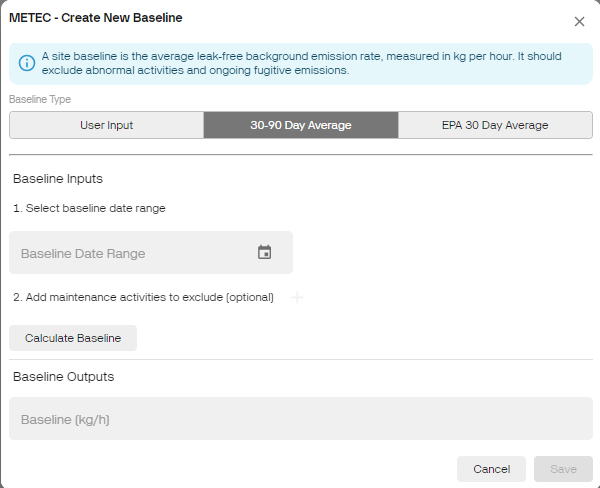600x488 pixels.
Task: Click the Select baseline date range step label
Action: [89, 208]
